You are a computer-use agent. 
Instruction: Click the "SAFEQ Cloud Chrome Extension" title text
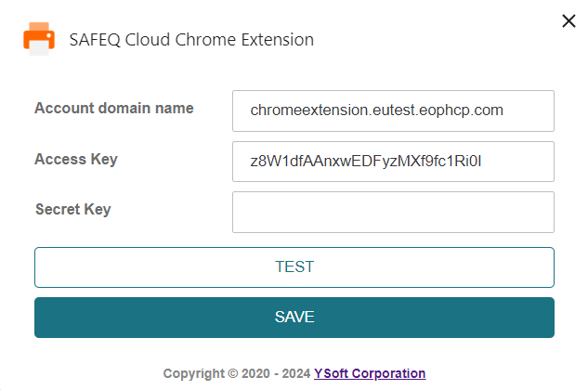point(191,40)
